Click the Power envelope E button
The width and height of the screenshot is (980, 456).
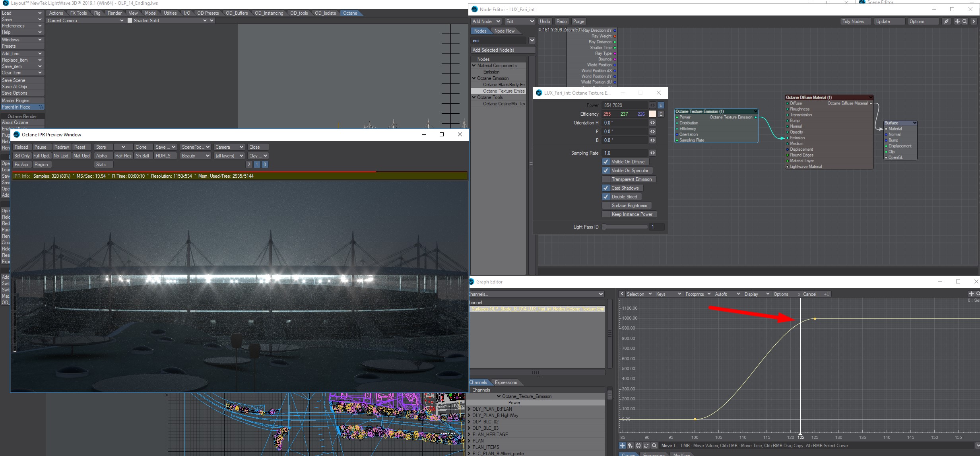[x=661, y=105]
